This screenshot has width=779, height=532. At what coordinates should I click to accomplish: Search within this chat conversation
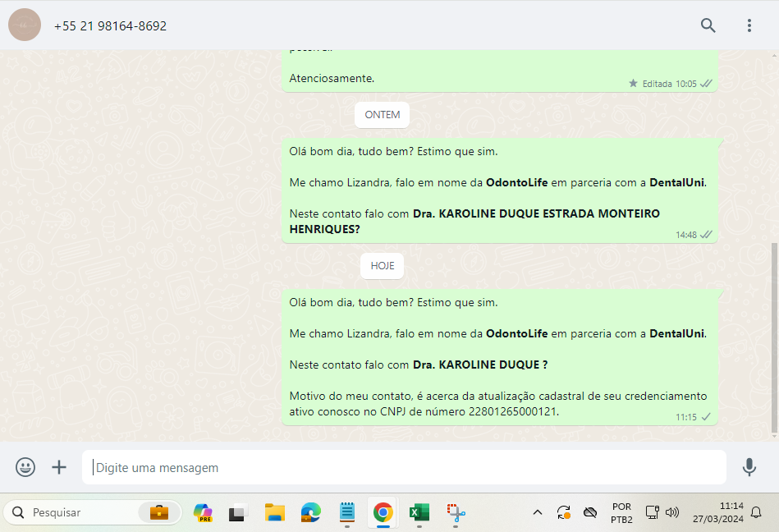point(708,25)
